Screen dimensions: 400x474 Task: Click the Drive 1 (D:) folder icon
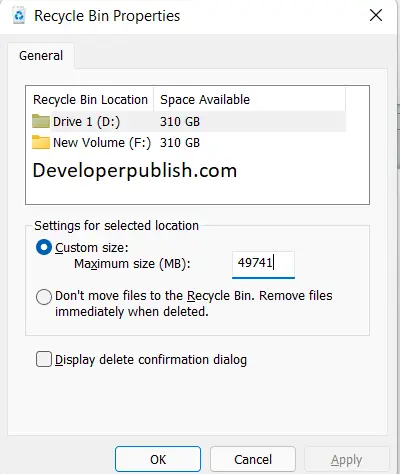pos(41,121)
